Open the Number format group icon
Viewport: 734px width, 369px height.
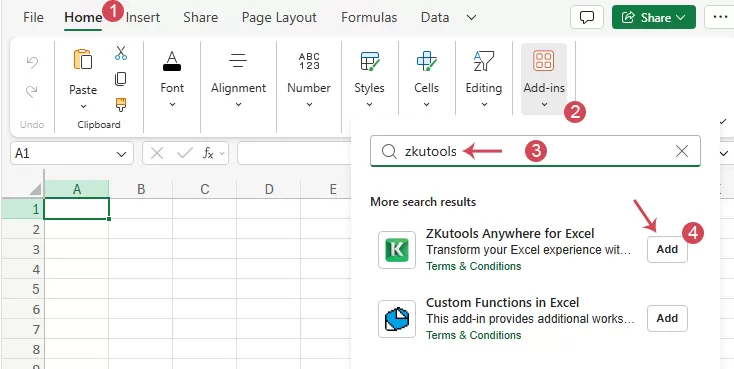coord(309,61)
